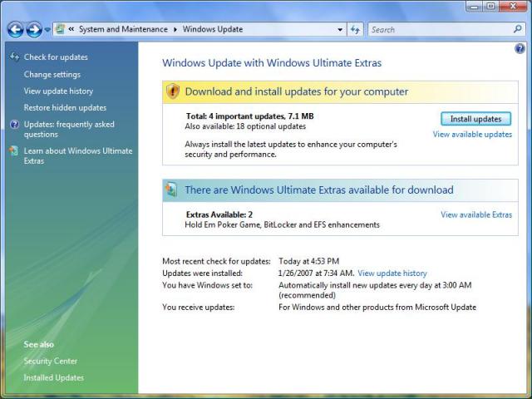532x399 pixels.
Task: Open recent pages dropdown beside navigation arrows
Action: [x=47, y=30]
